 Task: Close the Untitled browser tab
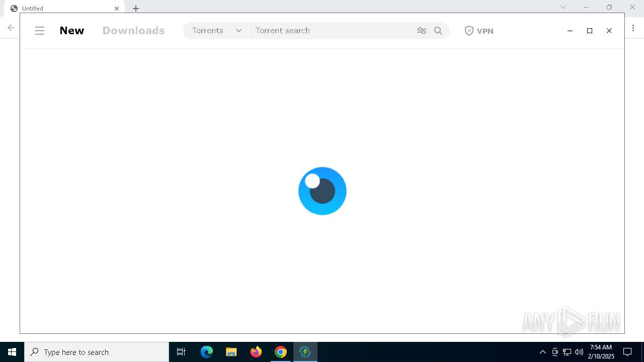click(x=117, y=9)
